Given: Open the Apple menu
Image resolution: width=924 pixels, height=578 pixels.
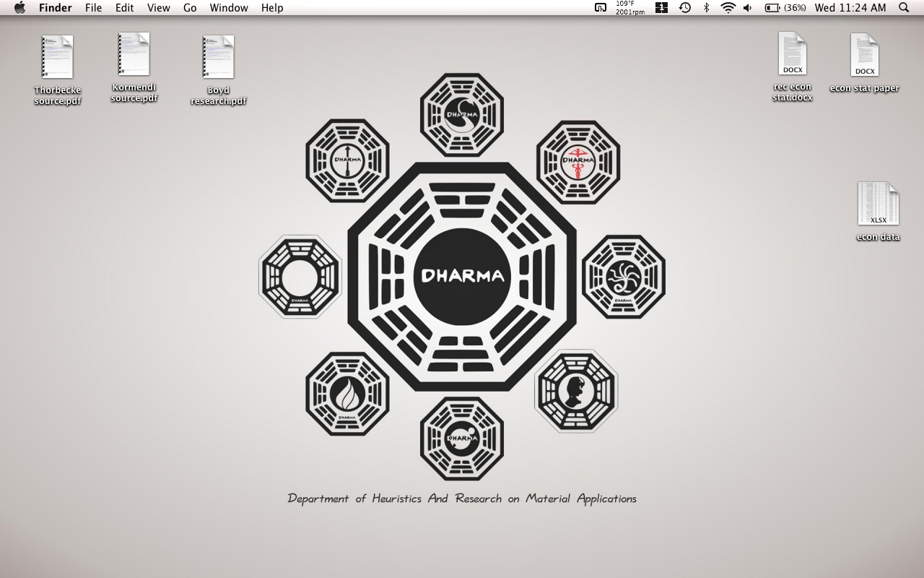Looking at the screenshot, I should [19, 8].
